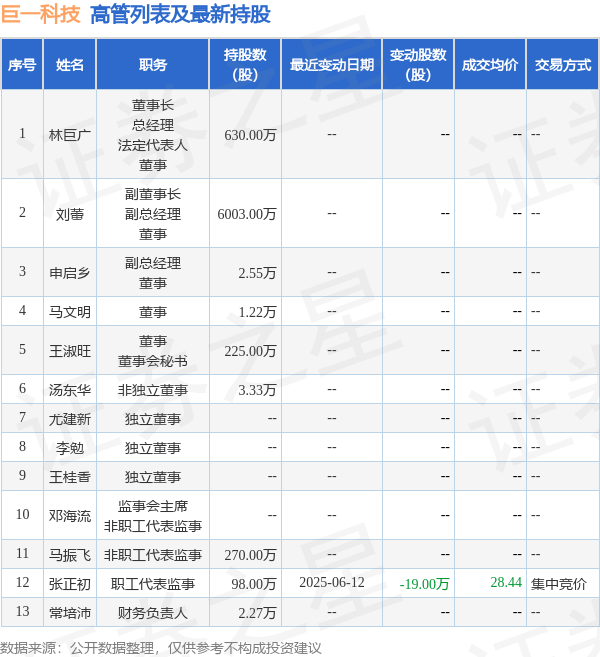The image size is (600, 657).
Task: Select the 持股数(股) column header
Action: tap(245, 65)
